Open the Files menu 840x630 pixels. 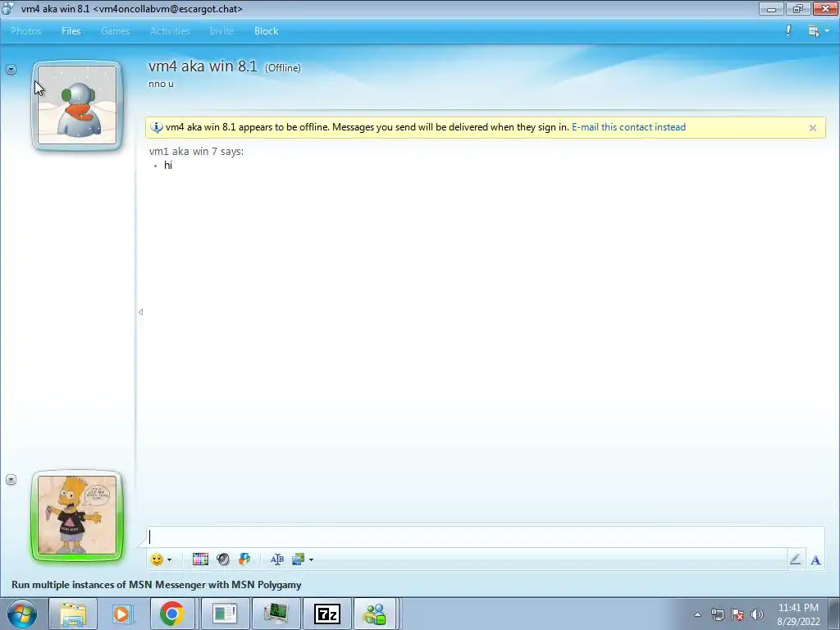click(71, 31)
